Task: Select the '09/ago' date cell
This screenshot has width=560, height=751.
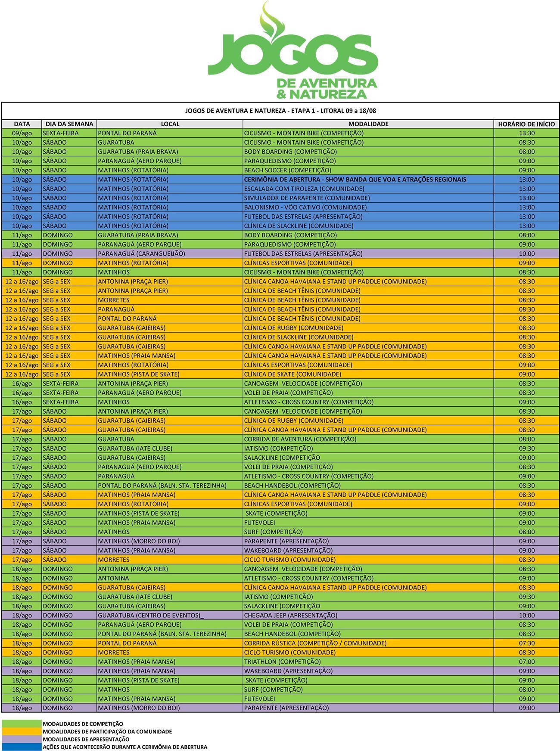Action: pyautogui.click(x=22, y=133)
